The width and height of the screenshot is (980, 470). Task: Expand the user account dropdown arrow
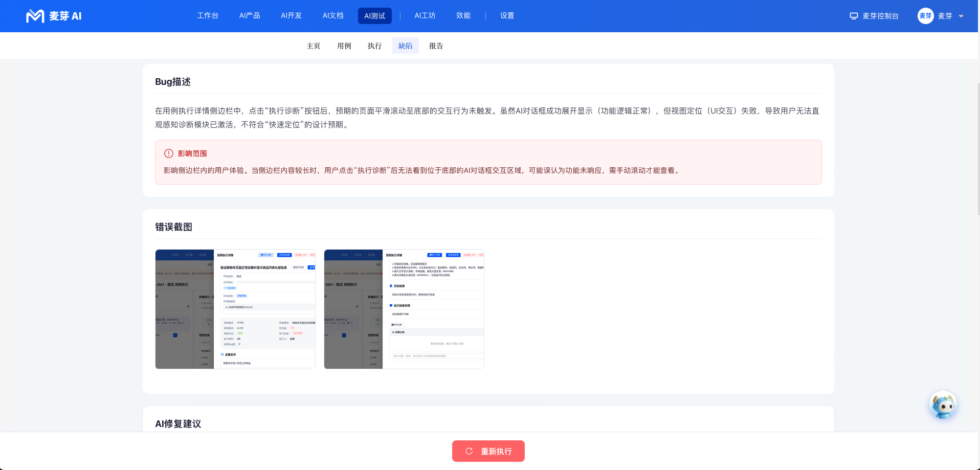tap(961, 16)
